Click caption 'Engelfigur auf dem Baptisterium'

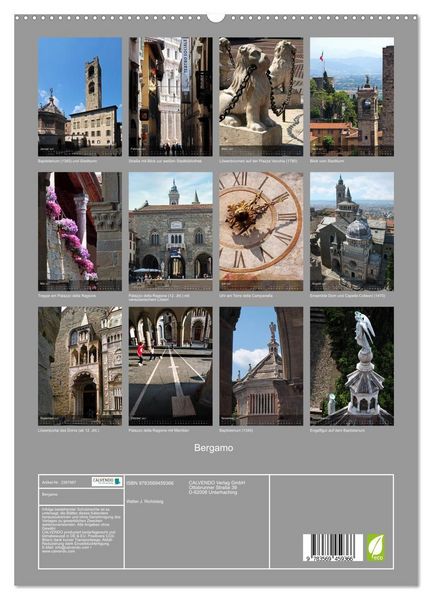coord(337,430)
